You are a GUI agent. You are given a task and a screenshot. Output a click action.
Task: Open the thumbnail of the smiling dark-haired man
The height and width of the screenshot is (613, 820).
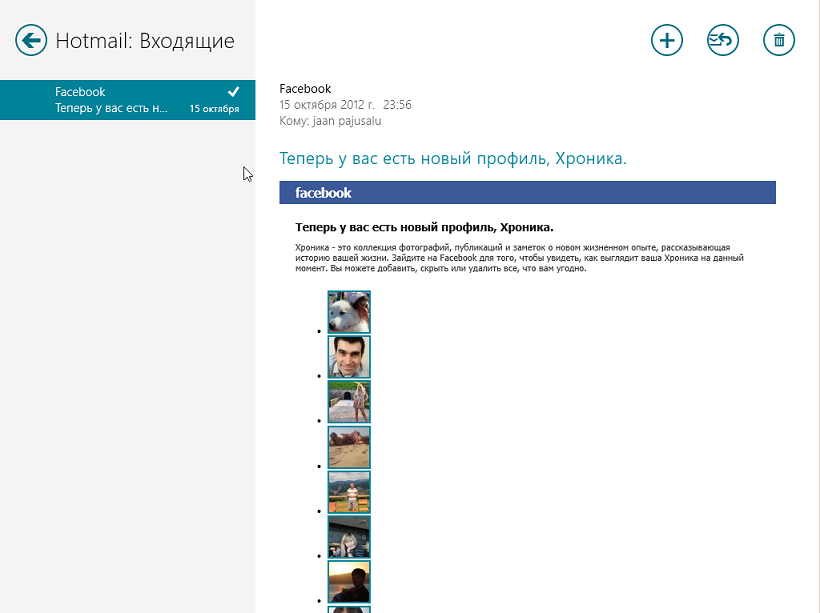(349, 357)
